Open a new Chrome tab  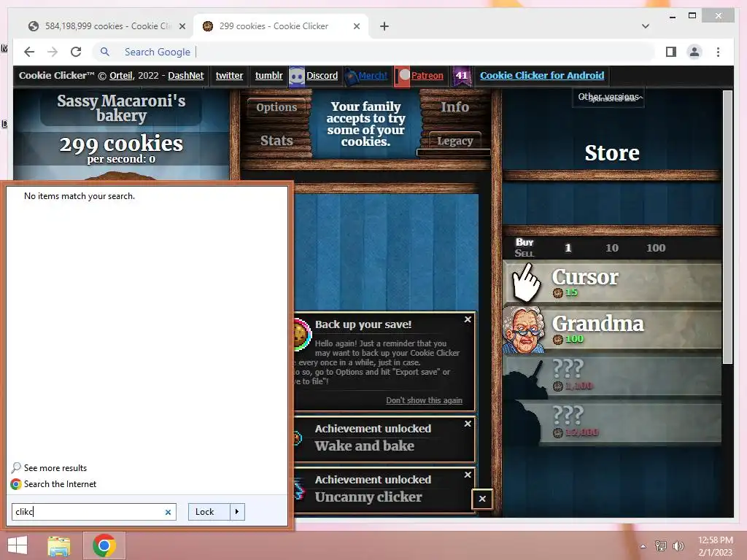[384, 26]
